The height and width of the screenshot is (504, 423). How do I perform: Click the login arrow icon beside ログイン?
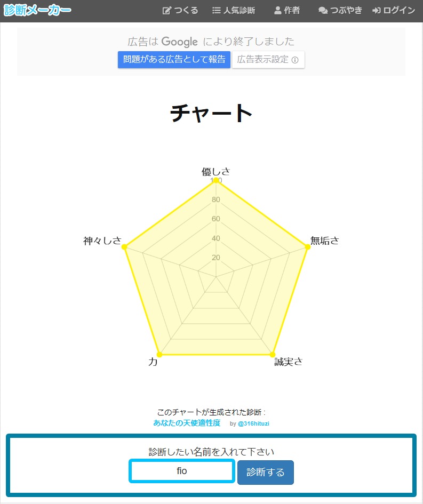tap(377, 11)
